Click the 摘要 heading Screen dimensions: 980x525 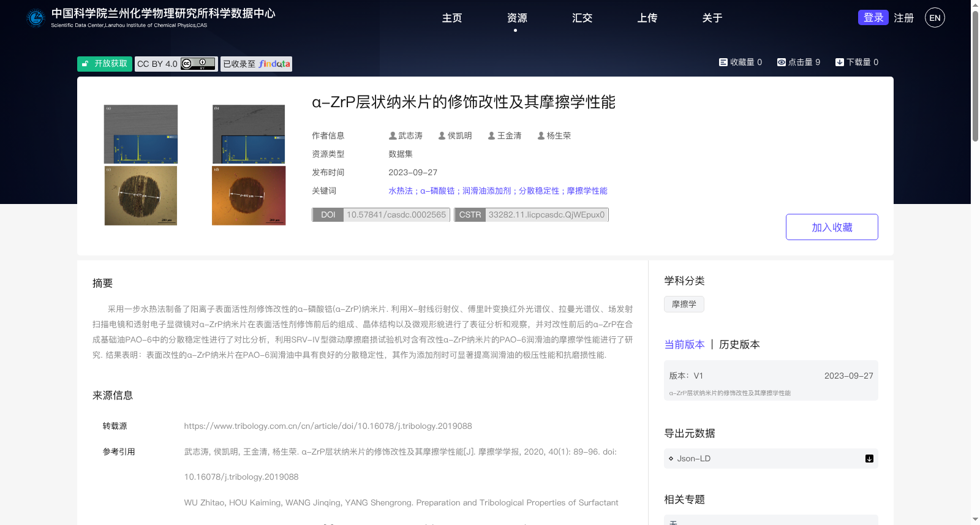102,283
